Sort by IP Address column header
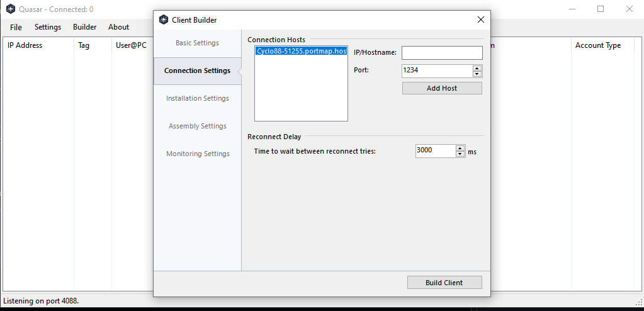The image size is (644, 311). coord(38,45)
